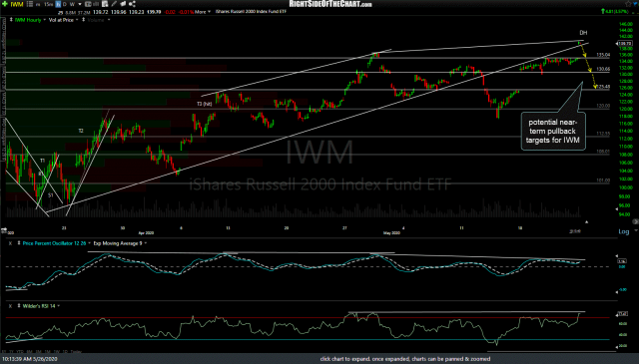
Task: Click the reorder handle of Wilder's RSI pane
Action: click(18, 306)
